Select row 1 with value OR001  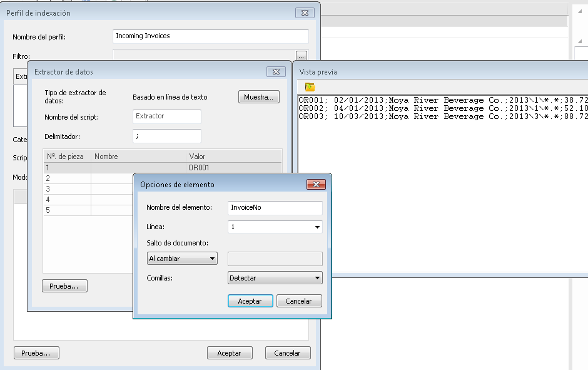pos(163,167)
